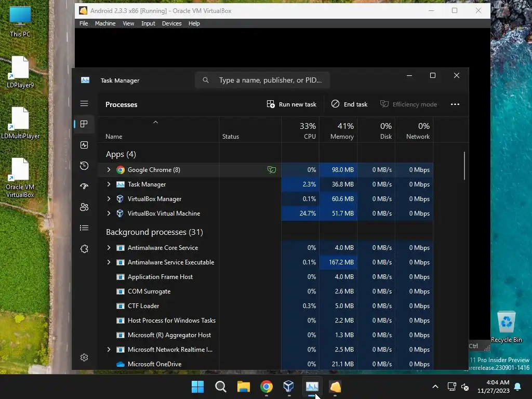Open the more options ellipsis menu
This screenshot has width=532, height=399.
pos(455,104)
